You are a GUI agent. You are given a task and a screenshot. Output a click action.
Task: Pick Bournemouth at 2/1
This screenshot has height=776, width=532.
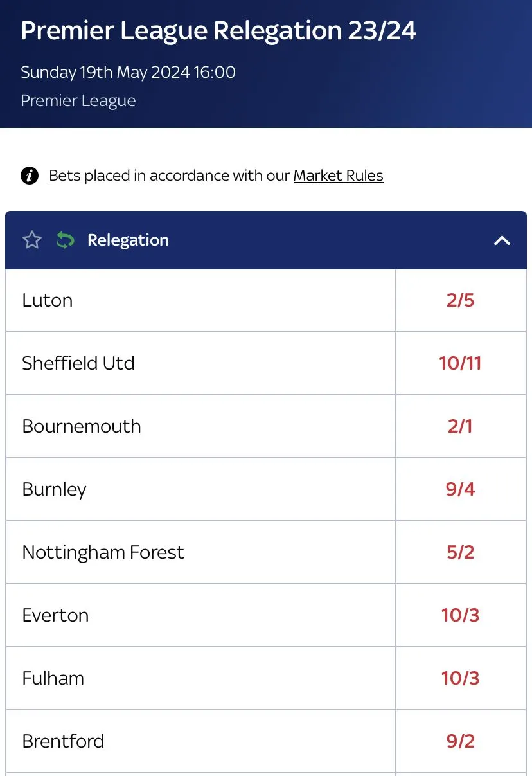(460, 426)
